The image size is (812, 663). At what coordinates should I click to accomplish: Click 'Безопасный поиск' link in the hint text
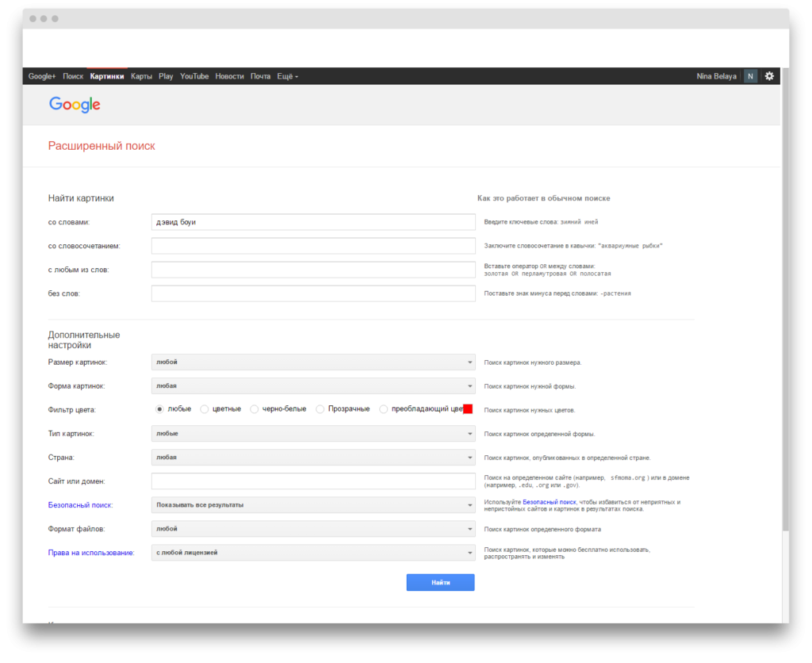pyautogui.click(x=549, y=502)
